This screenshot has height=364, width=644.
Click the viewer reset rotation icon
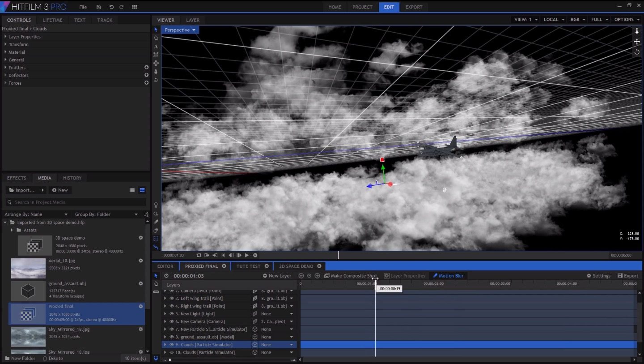(637, 52)
